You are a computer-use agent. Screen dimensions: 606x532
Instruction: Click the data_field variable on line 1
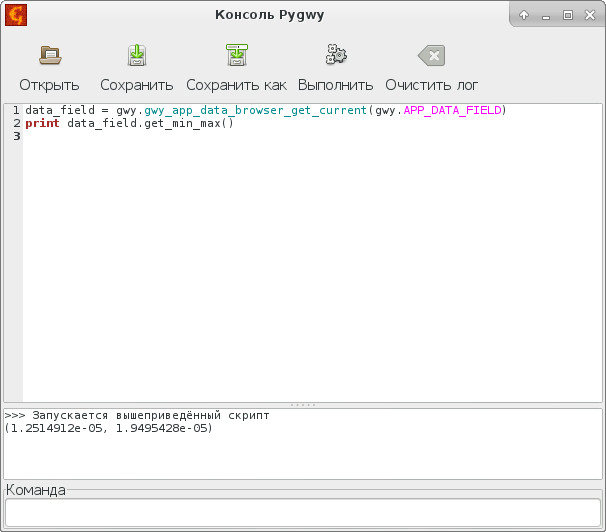pyautogui.click(x=60, y=111)
